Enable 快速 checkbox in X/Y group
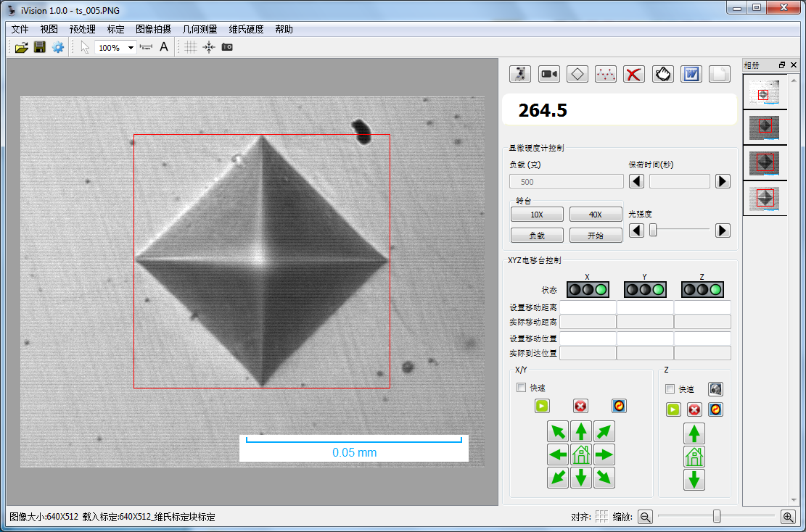Viewport: 806px width, 532px height. [521, 388]
